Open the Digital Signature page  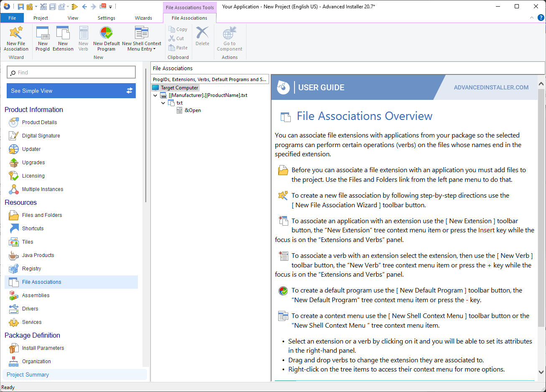point(41,136)
